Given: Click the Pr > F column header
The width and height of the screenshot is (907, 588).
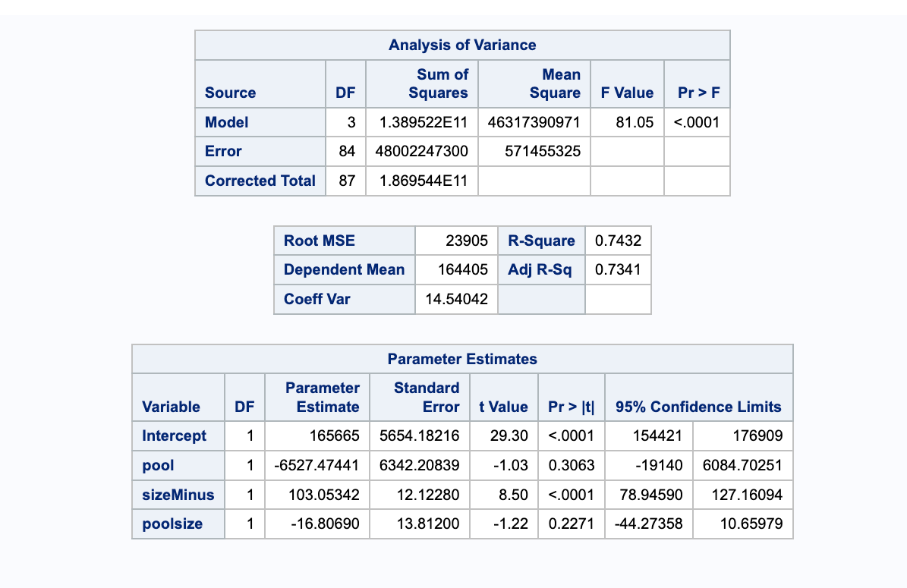Looking at the screenshot, I should tap(699, 93).
